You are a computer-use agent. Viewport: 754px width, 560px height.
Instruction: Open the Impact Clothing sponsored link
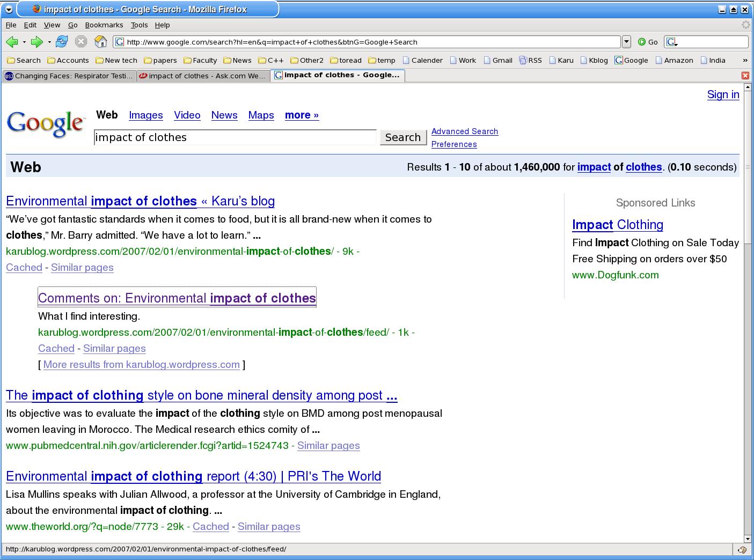pyautogui.click(x=618, y=225)
